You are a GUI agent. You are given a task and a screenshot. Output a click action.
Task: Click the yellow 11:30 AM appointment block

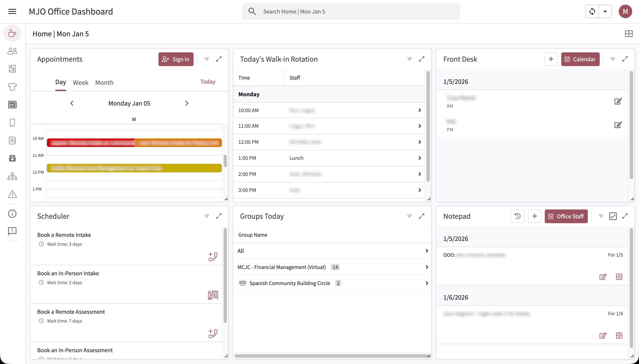(x=134, y=168)
